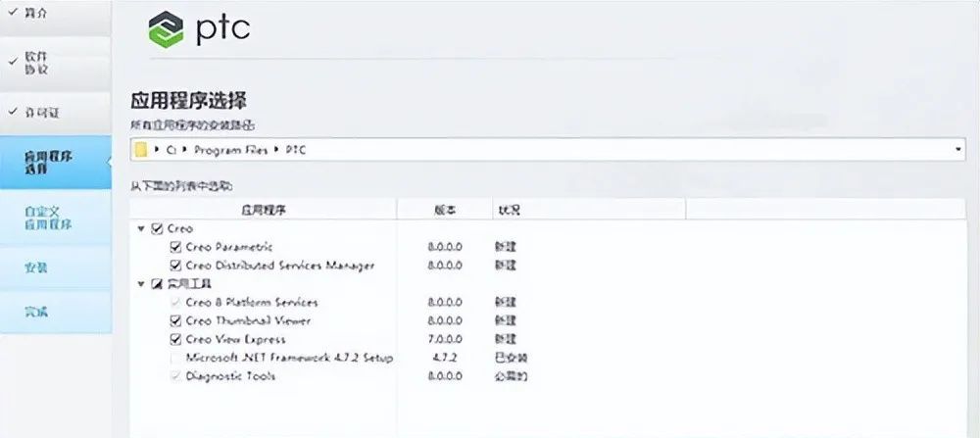Select Creo Distributed Services Manager label
Screen dimensions: 980x438
pyautogui.click(x=280, y=266)
